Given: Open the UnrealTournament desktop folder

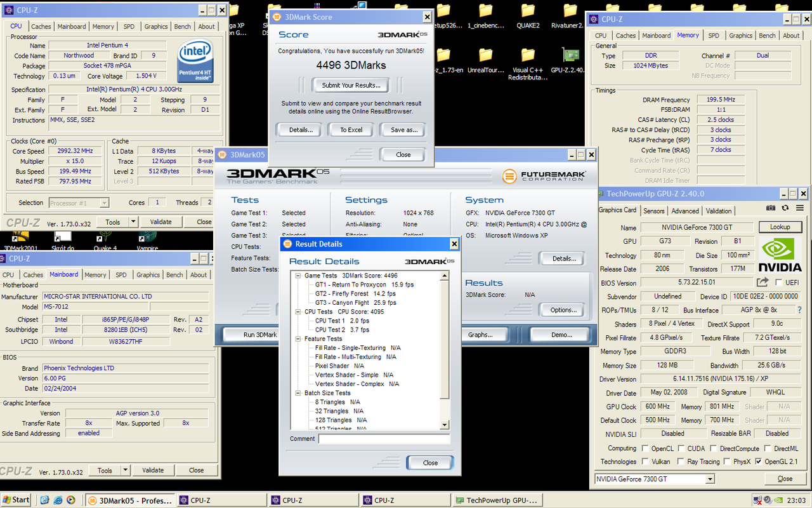Looking at the screenshot, I should 485,62.
